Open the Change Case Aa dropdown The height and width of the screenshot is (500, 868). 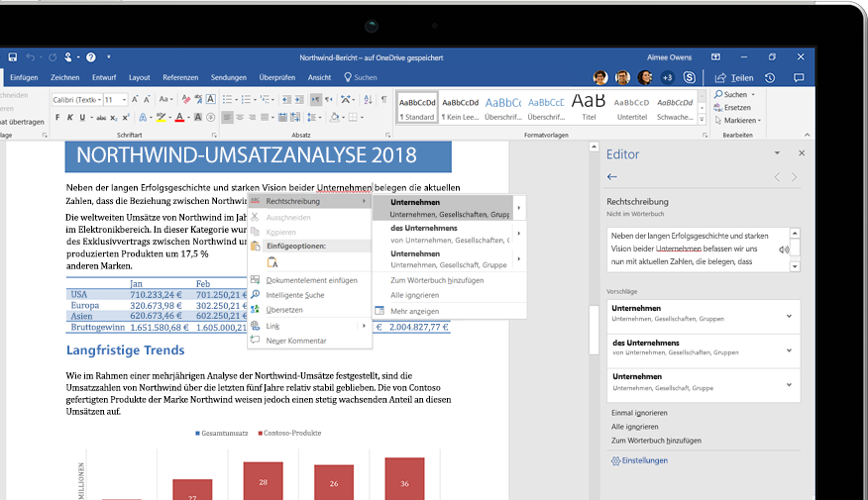point(166,100)
